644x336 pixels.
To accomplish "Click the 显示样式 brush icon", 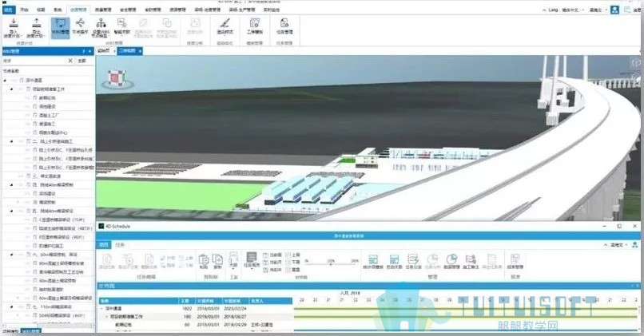I will 225,23.
